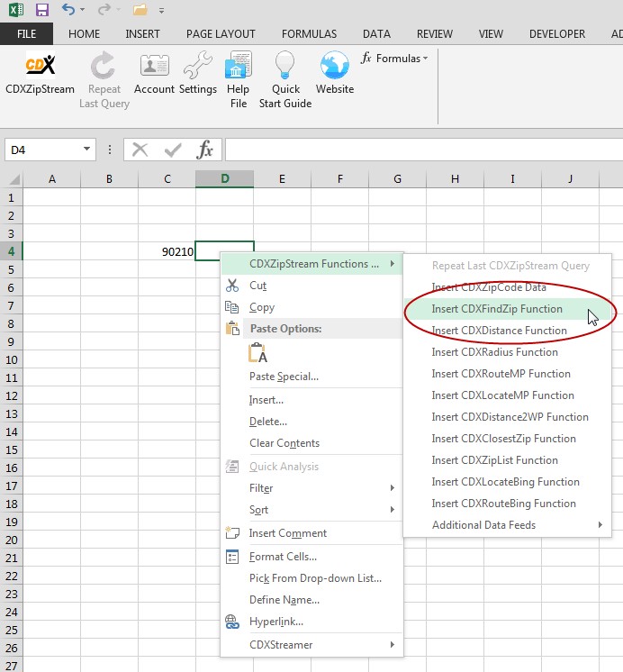Image resolution: width=623 pixels, height=672 pixels.
Task: Select column header D
Action: pos(224,178)
